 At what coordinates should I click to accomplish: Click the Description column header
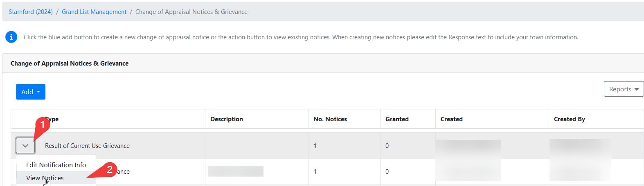tap(227, 119)
